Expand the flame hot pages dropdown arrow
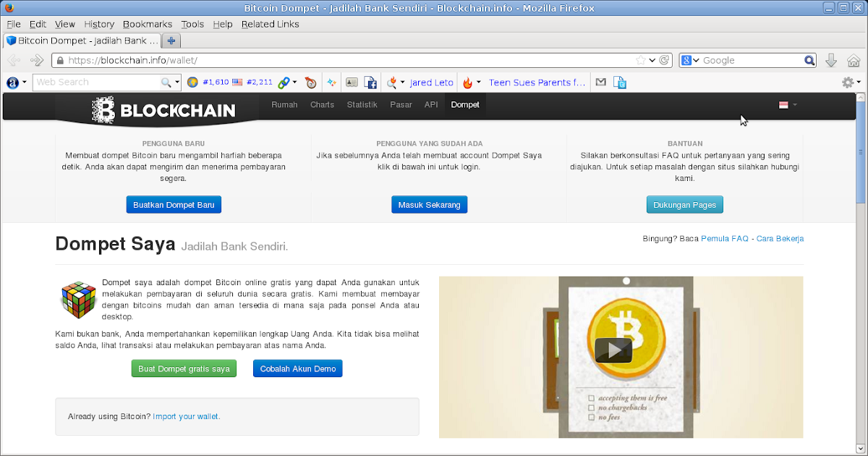This screenshot has height=456, width=868. (478, 83)
